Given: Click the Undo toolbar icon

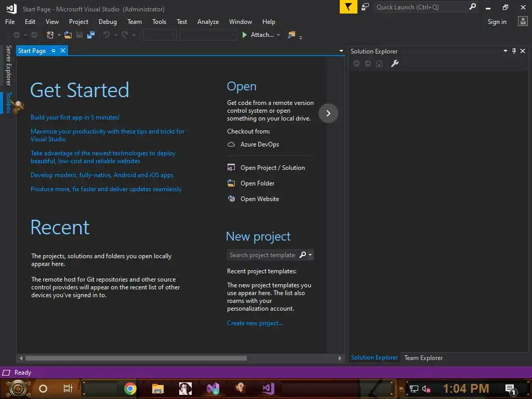Looking at the screenshot, I should coord(107,35).
